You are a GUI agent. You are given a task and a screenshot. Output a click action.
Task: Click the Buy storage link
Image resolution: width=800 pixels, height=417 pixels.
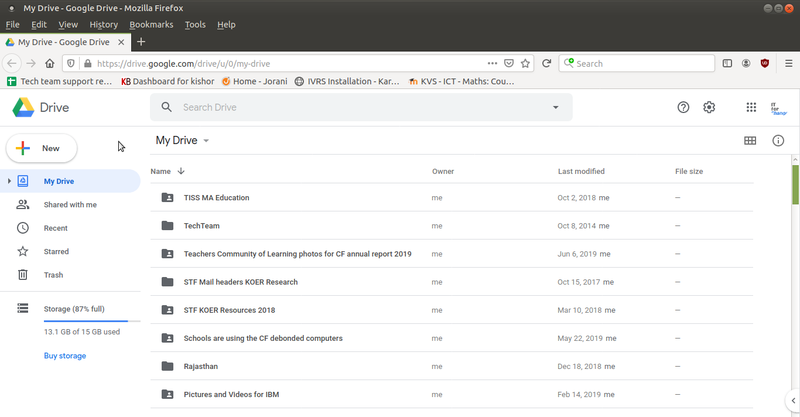65,356
